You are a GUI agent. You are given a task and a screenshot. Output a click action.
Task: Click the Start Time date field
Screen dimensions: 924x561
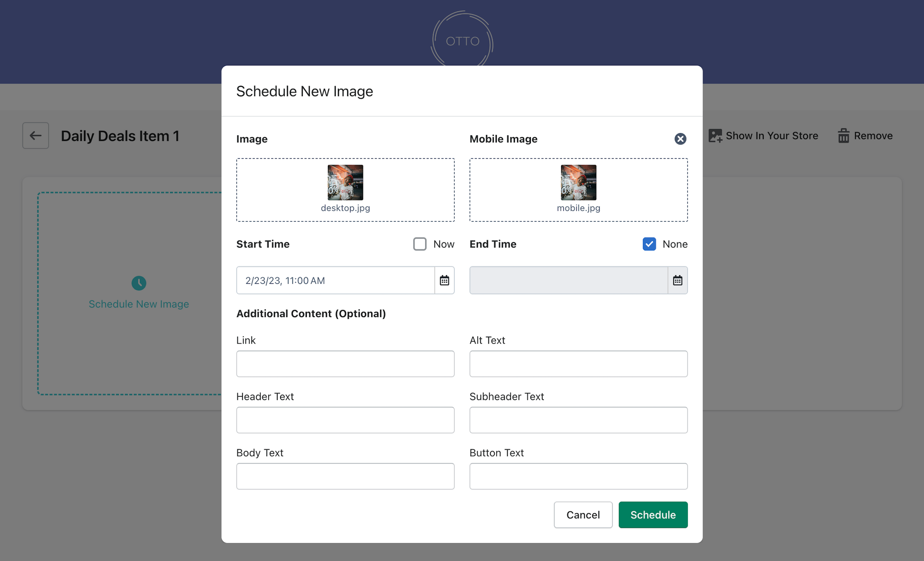[335, 280]
